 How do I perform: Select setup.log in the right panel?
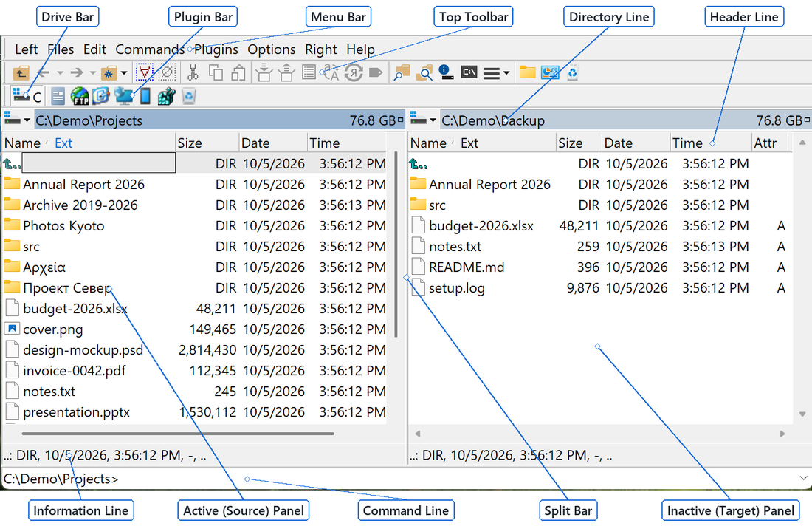pos(457,287)
